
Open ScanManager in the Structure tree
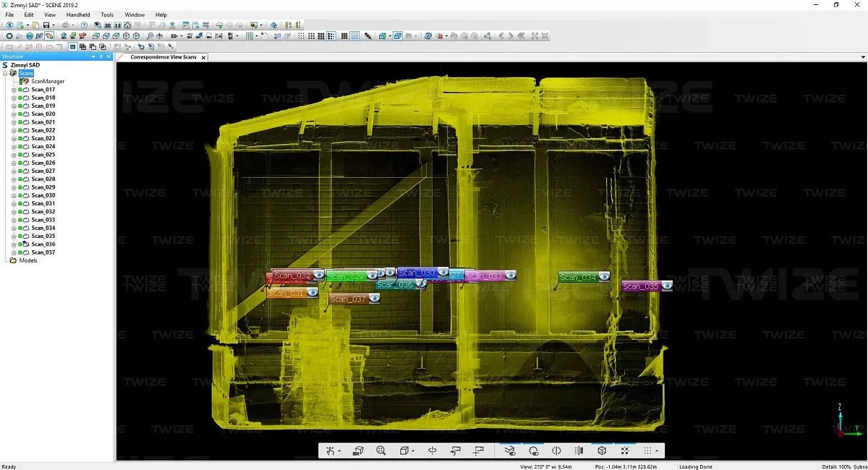(x=48, y=81)
